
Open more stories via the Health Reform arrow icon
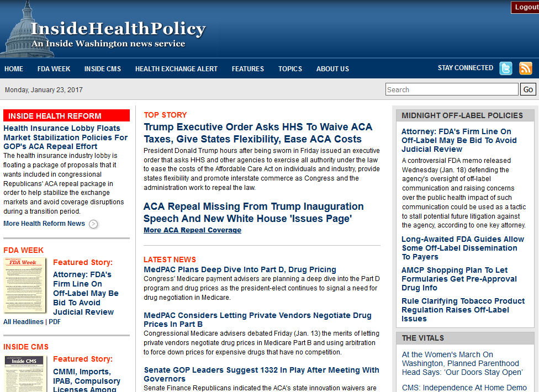93,224
